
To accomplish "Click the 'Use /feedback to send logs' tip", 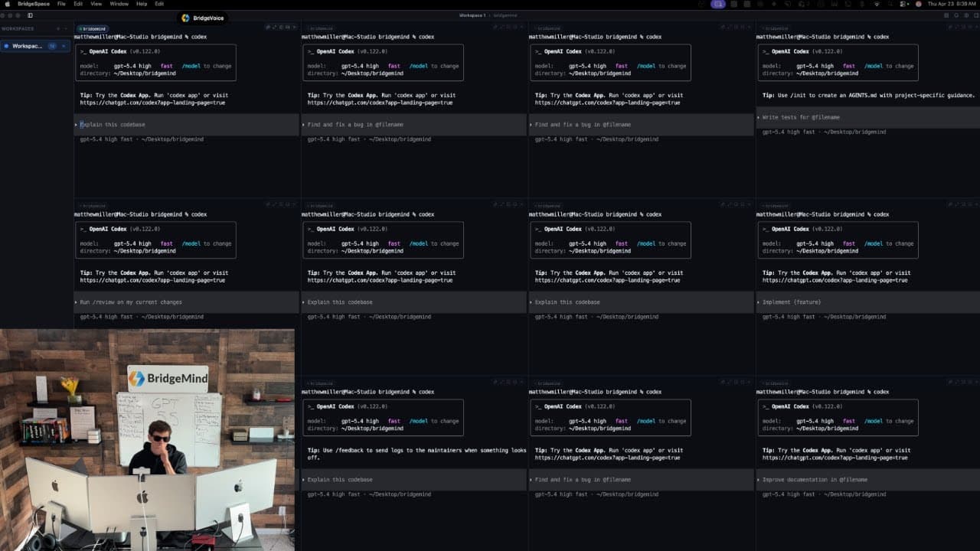I will click(417, 454).
